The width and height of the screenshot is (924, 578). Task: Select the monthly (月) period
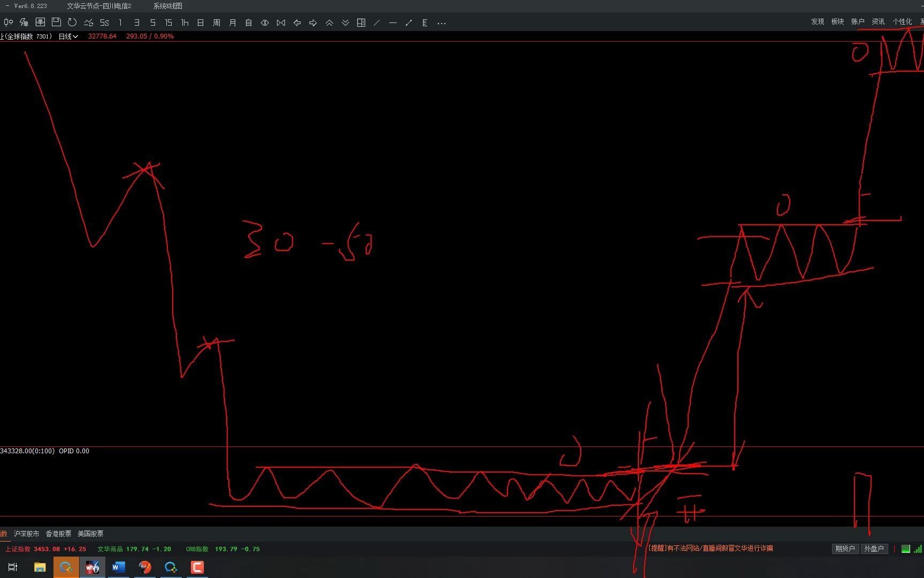pyautogui.click(x=233, y=22)
